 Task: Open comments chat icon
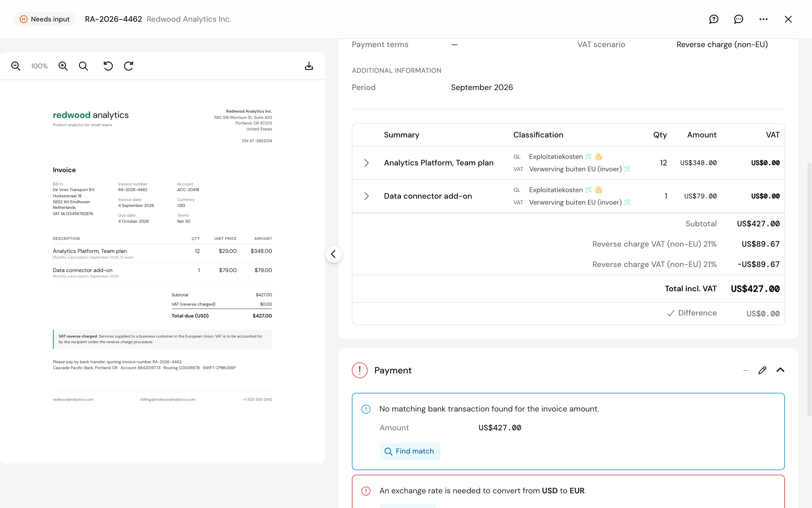(738, 19)
